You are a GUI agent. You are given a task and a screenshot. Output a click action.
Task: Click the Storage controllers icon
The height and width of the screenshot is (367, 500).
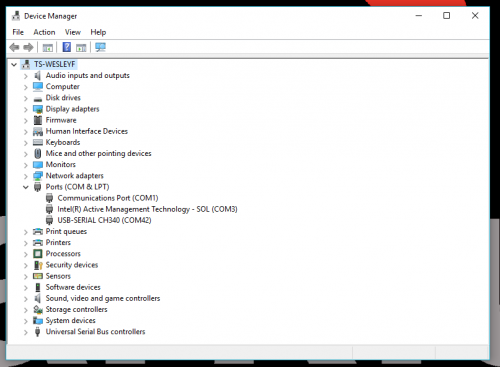pyautogui.click(x=38, y=310)
